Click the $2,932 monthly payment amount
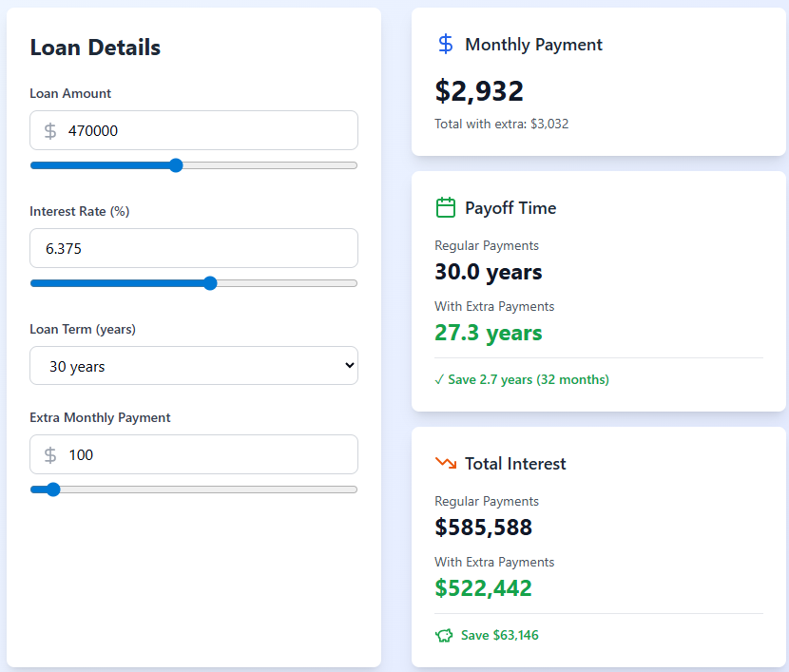This screenshot has width=789, height=672. [x=479, y=91]
